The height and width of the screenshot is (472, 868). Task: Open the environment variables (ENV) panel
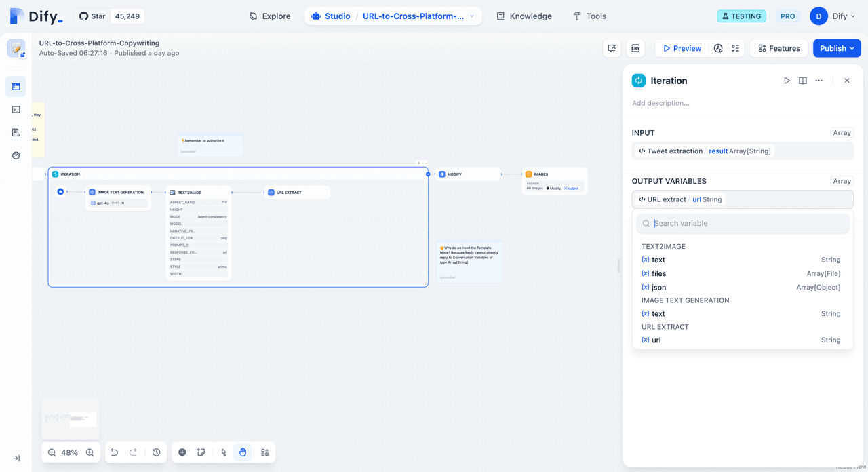point(635,48)
